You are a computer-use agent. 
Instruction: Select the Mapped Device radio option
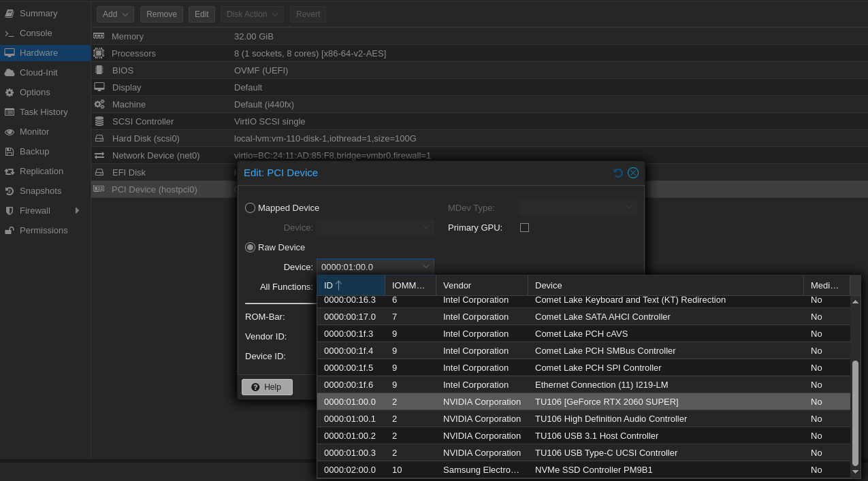250,208
